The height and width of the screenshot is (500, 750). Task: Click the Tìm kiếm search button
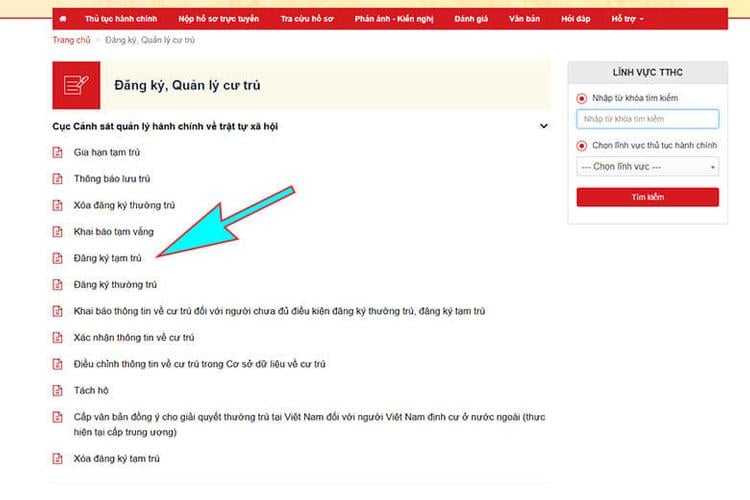click(x=648, y=197)
